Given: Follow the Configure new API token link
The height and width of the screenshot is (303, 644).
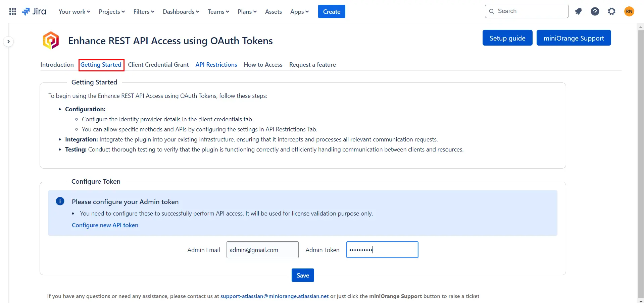Looking at the screenshot, I should tap(105, 225).
